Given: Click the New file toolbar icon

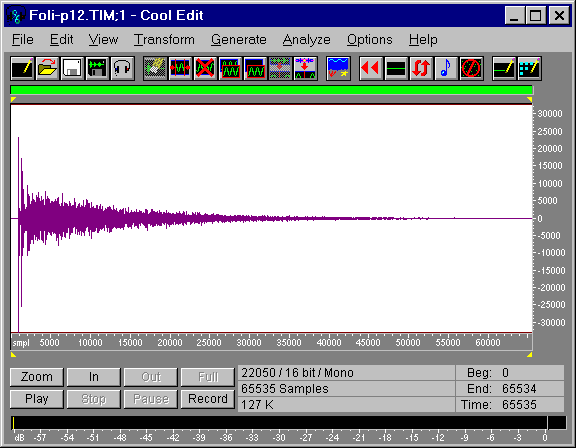Looking at the screenshot, I should pyautogui.click(x=22, y=69).
